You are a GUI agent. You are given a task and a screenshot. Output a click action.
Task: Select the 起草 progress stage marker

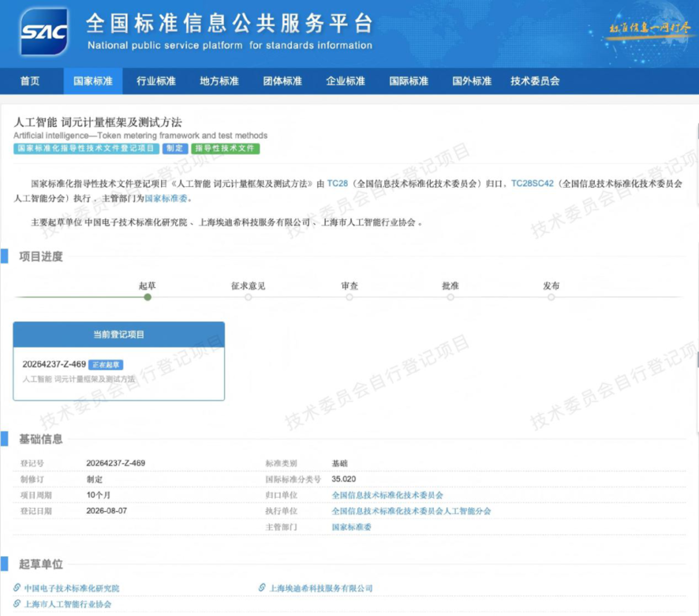point(148,297)
